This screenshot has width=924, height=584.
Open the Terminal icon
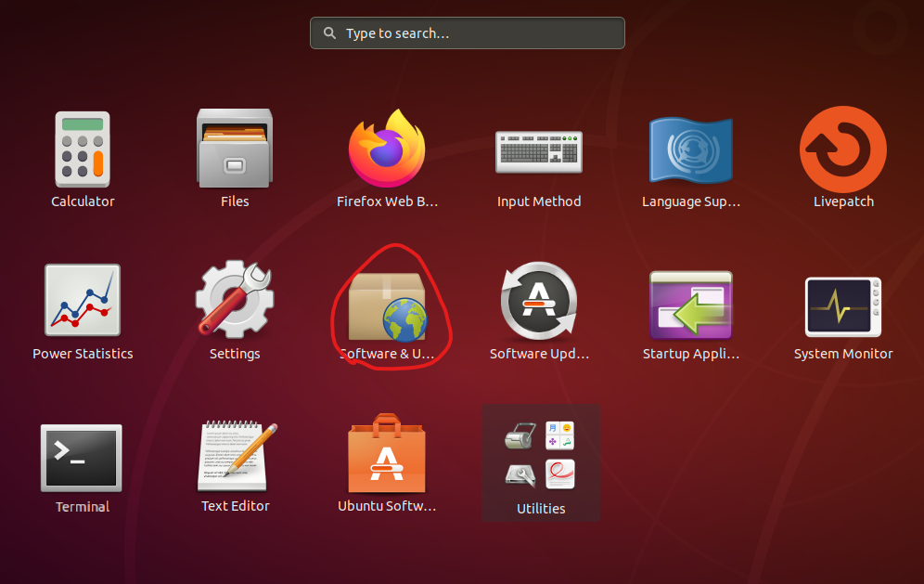coord(82,458)
